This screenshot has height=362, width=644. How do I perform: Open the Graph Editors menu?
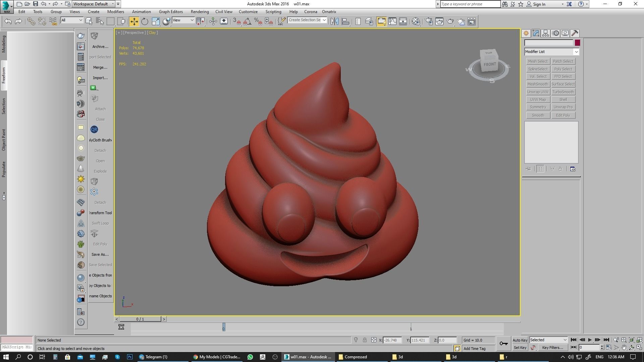[171, 12]
